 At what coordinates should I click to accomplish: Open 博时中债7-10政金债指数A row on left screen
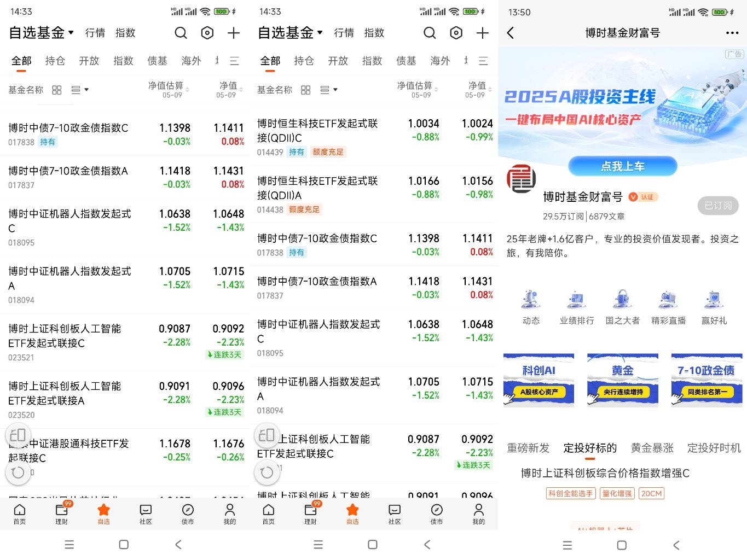coord(125,177)
